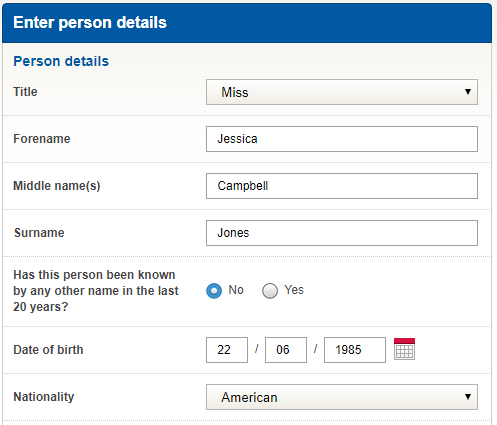Viewport: 497px width, 425px height.
Task: Open the Title dropdown showing Miss
Action: [342, 92]
